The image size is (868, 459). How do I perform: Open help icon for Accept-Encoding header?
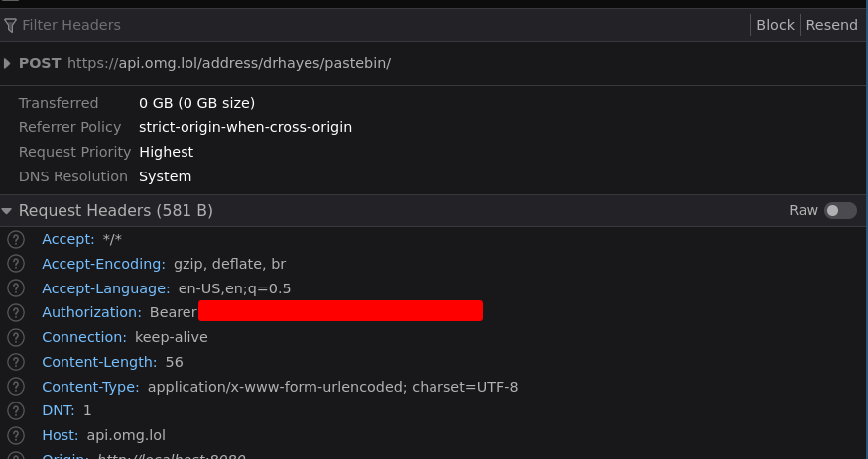click(x=16, y=264)
